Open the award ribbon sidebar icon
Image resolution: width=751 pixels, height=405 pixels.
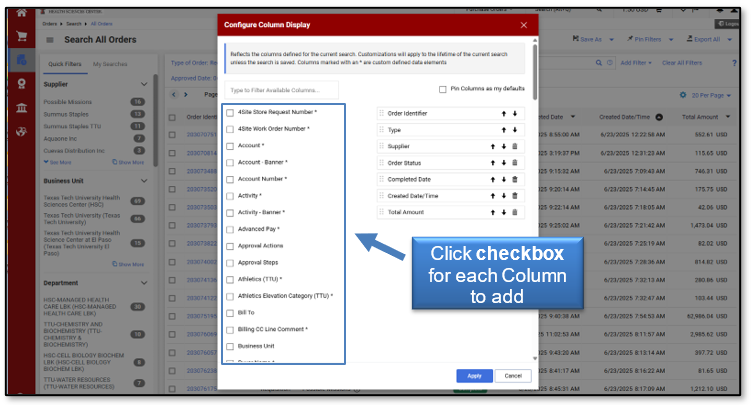(22, 84)
